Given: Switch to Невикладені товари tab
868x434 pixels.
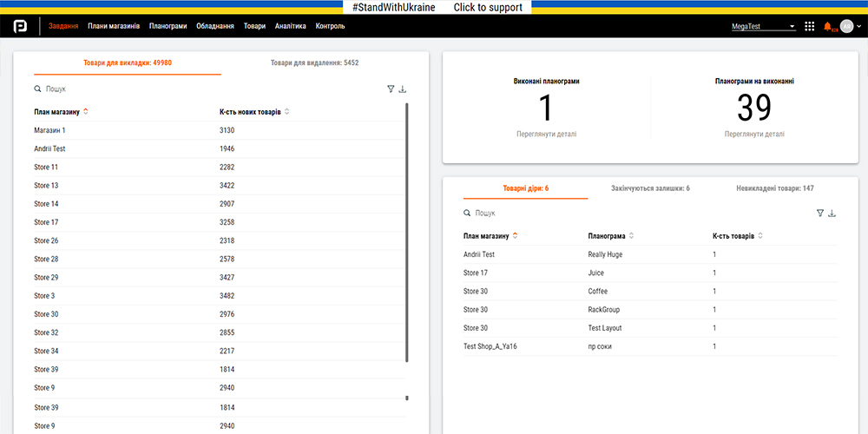Looking at the screenshot, I should click(x=774, y=187).
